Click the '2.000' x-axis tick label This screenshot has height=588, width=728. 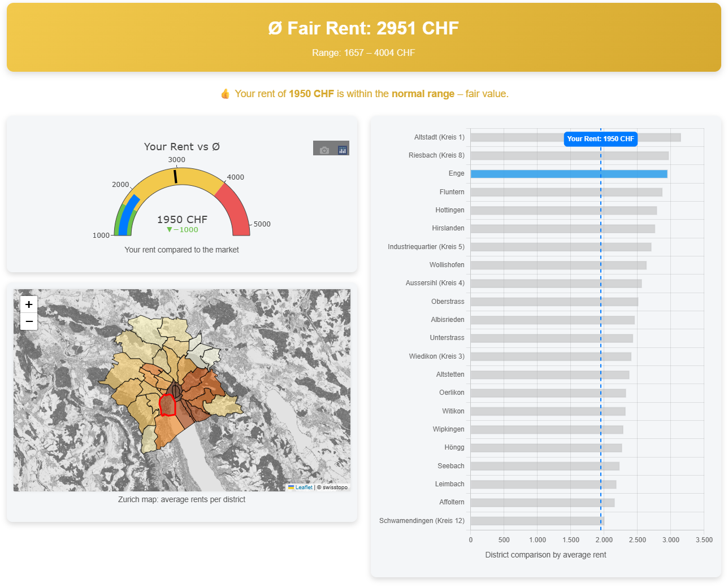604,540
